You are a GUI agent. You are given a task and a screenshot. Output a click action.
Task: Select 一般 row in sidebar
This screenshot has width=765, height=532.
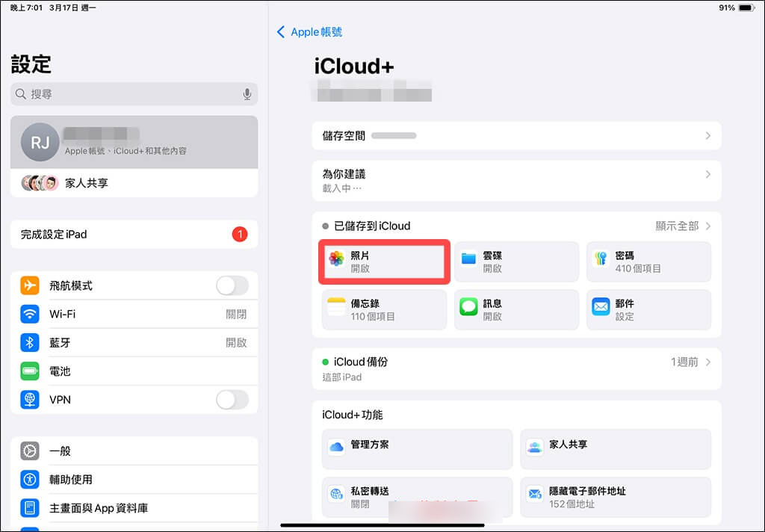tap(134, 451)
